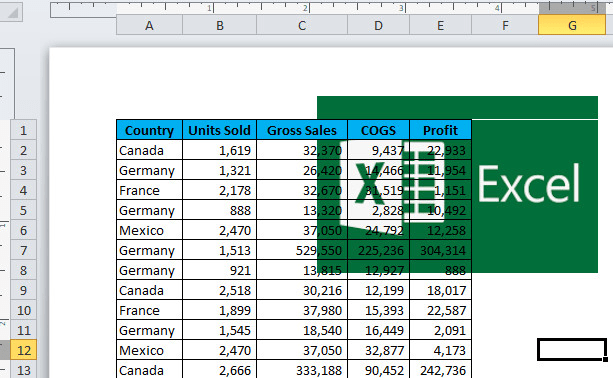Click gross sales cell 30,216
This screenshot has height=378, width=613.
[x=302, y=290]
